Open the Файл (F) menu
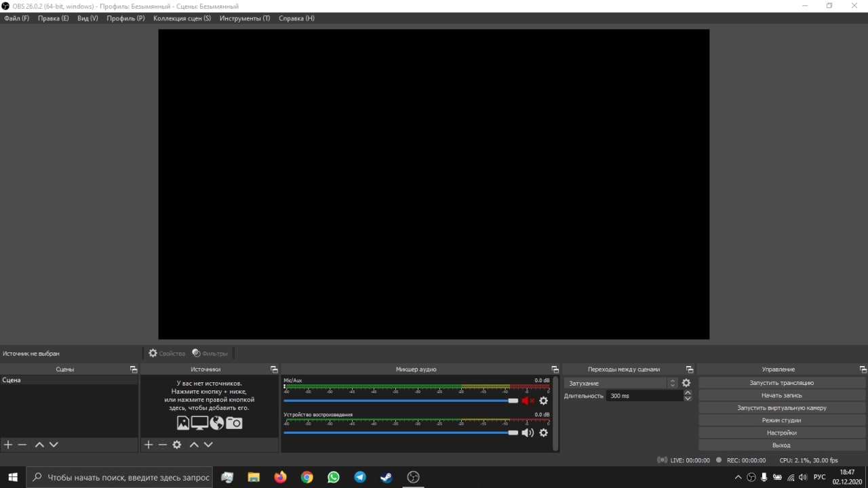 [17, 18]
